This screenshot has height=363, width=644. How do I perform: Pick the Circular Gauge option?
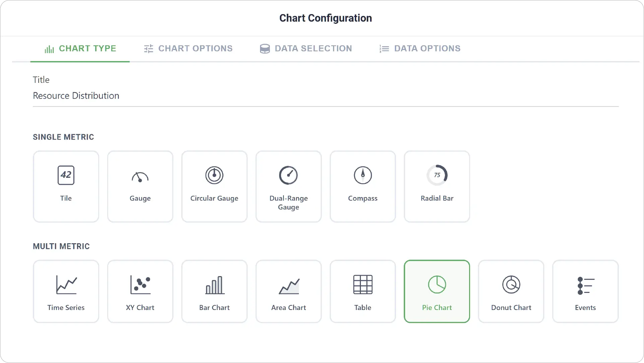(x=214, y=186)
